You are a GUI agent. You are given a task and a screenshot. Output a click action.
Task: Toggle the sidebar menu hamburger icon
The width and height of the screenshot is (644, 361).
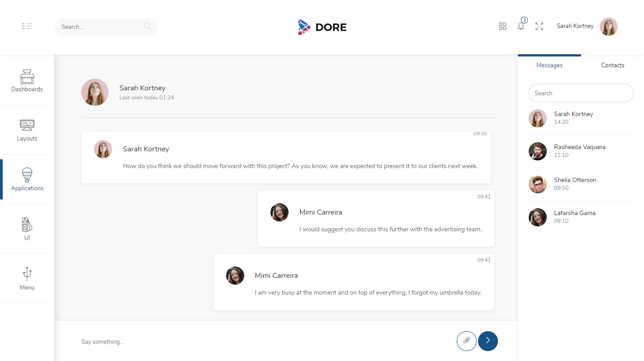27,27
